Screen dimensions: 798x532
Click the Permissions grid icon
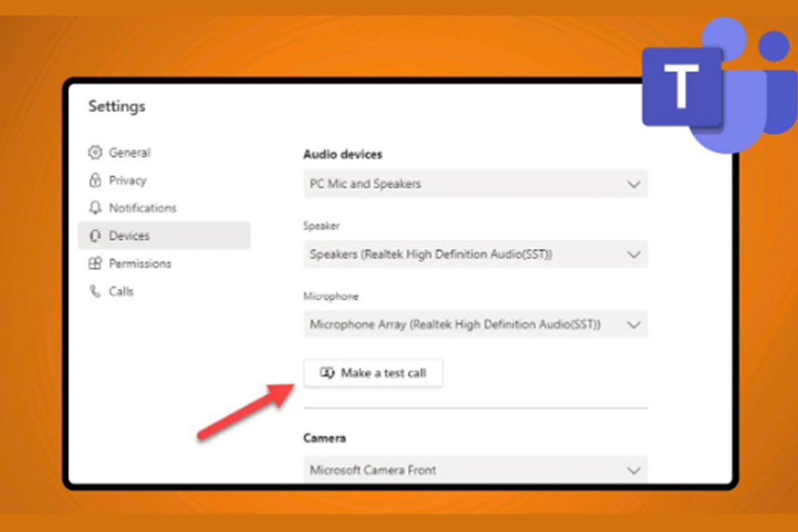tap(94, 264)
